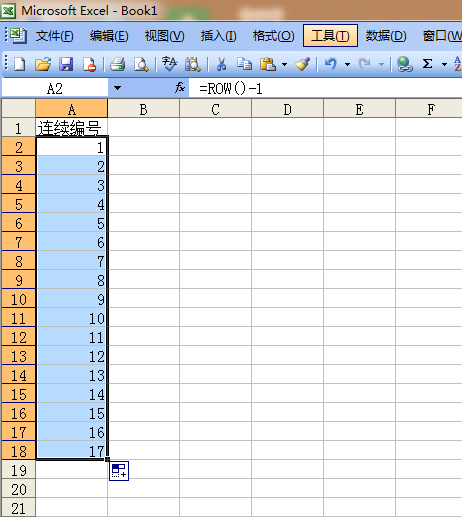Screen dimensions: 462x517
Task: Click the fill handle at selection corner
Action: (107, 459)
